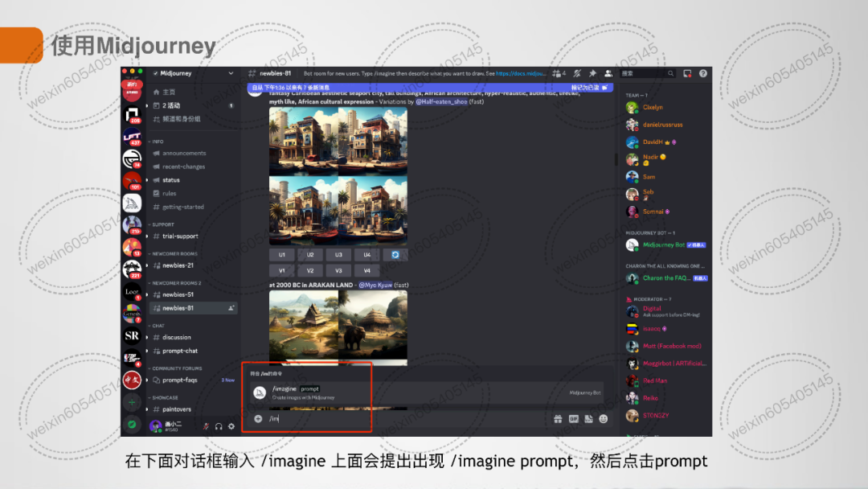Open the gift icon in message box
Viewport: 868px width, 489px height.
(558, 419)
